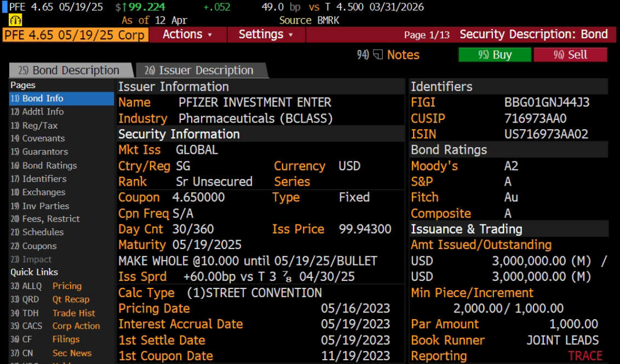Screen dimensions: 620x364
Task: Click the red Sell button
Action: click(570, 55)
